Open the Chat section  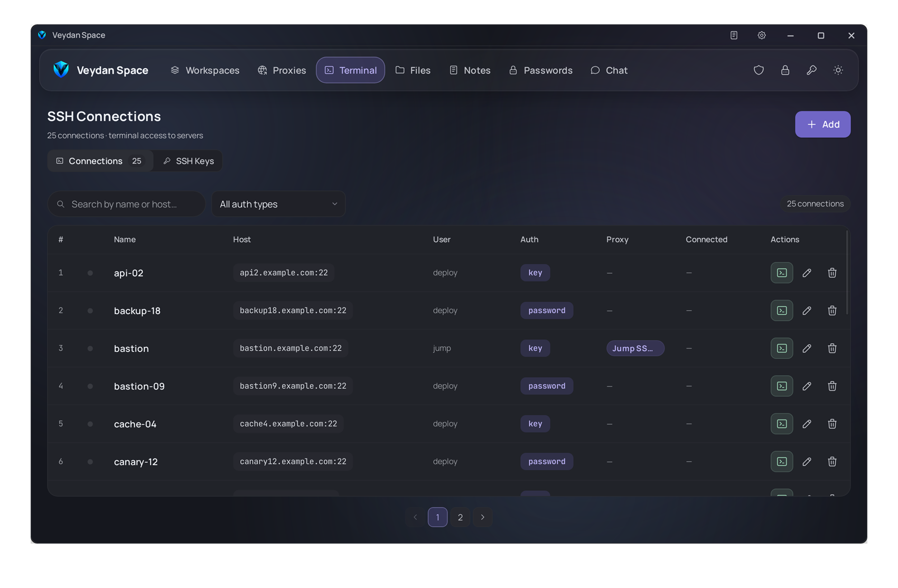pos(609,70)
